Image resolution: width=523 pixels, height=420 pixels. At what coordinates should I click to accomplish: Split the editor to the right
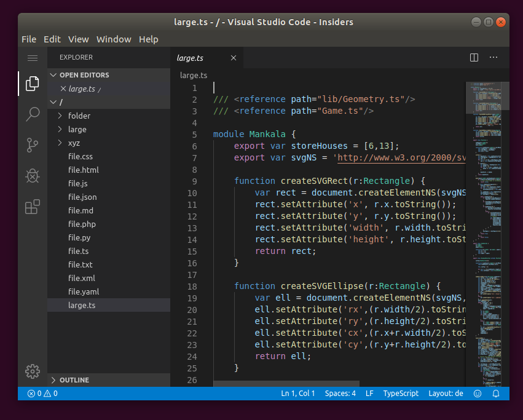click(x=474, y=57)
